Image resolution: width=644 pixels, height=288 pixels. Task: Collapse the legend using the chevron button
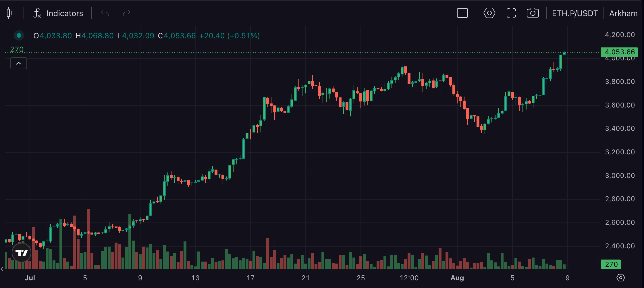18,63
